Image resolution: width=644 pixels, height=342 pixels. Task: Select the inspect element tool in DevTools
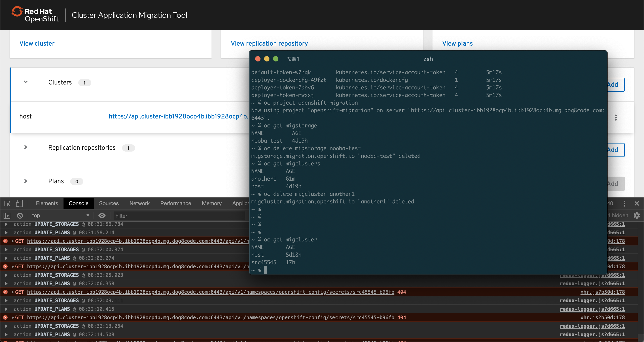point(7,203)
